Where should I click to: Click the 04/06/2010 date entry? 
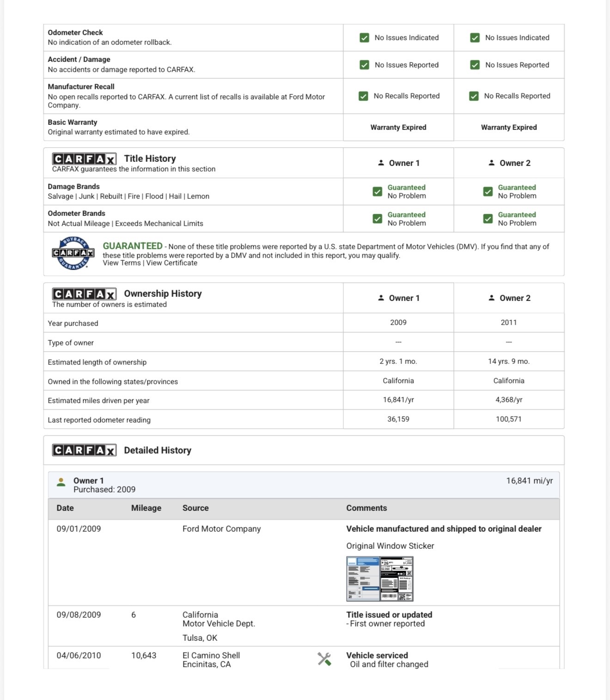79,656
